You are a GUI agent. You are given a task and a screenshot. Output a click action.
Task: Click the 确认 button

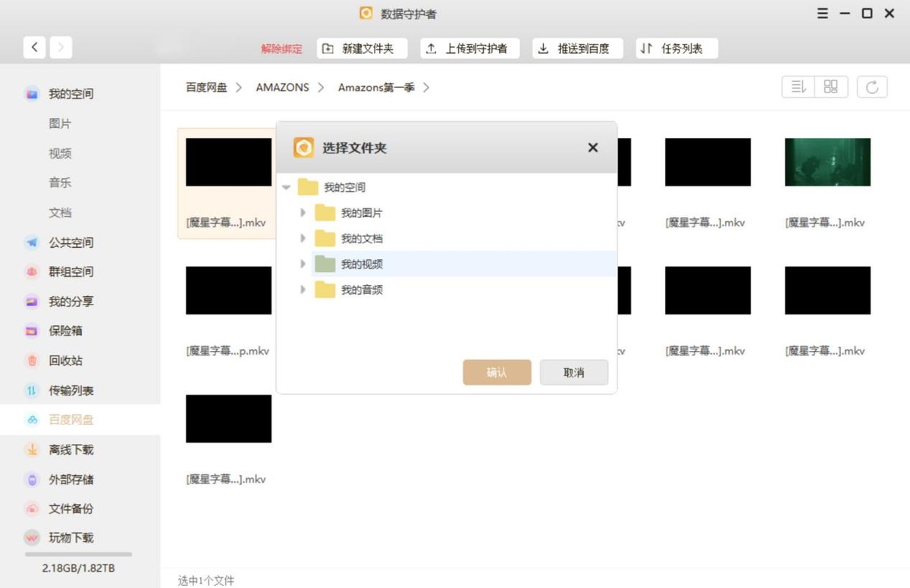click(x=497, y=372)
